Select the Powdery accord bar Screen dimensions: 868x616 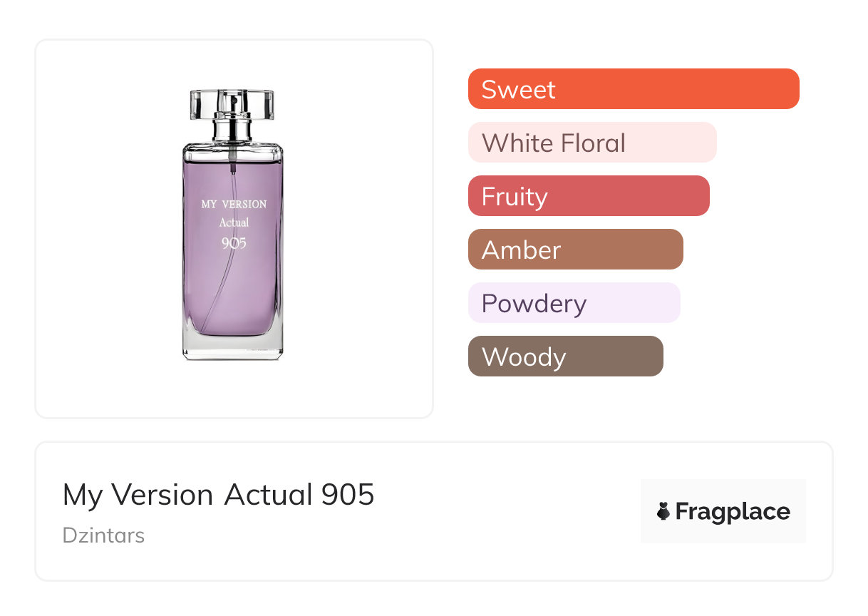tap(574, 303)
